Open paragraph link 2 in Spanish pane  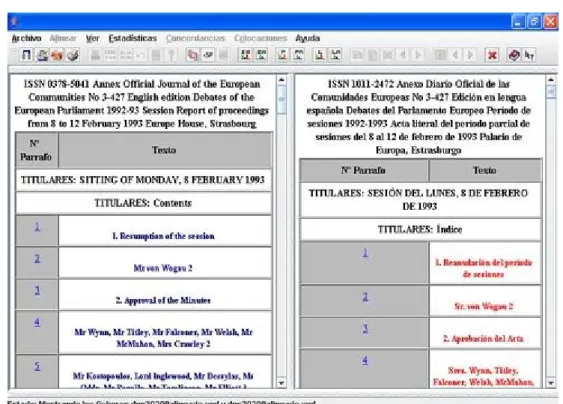pos(365,297)
